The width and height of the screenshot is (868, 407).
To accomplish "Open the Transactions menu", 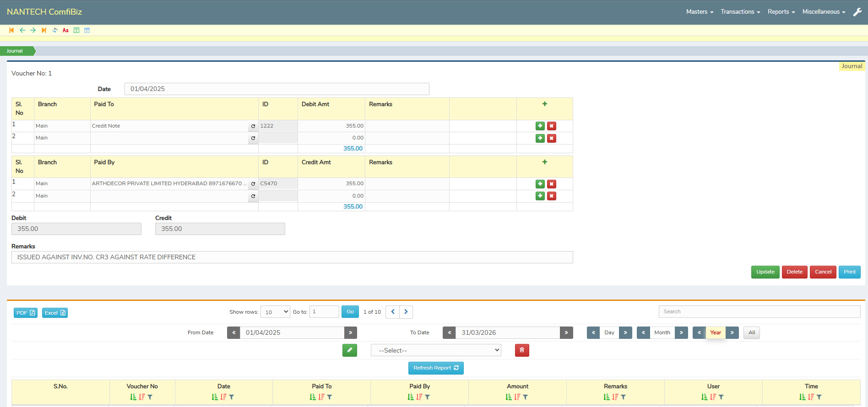I will 740,12.
